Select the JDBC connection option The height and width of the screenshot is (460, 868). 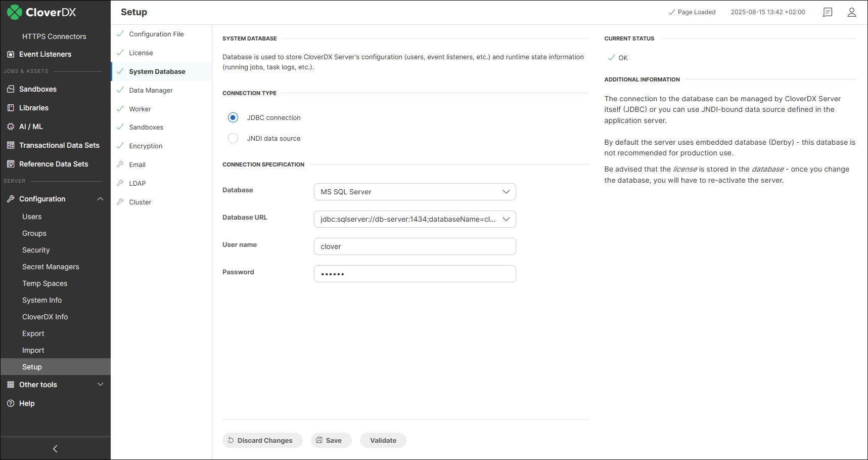233,117
